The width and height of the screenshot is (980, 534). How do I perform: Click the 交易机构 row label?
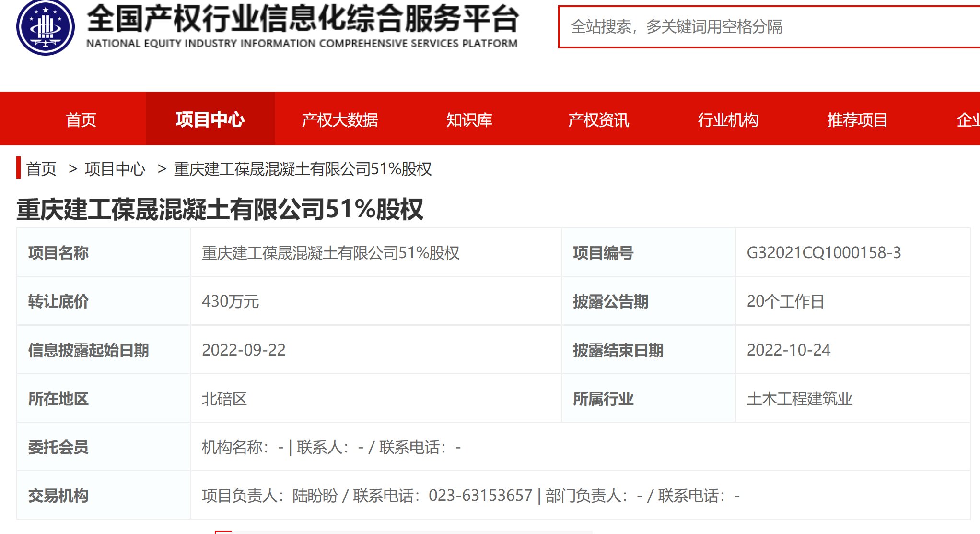(58, 496)
